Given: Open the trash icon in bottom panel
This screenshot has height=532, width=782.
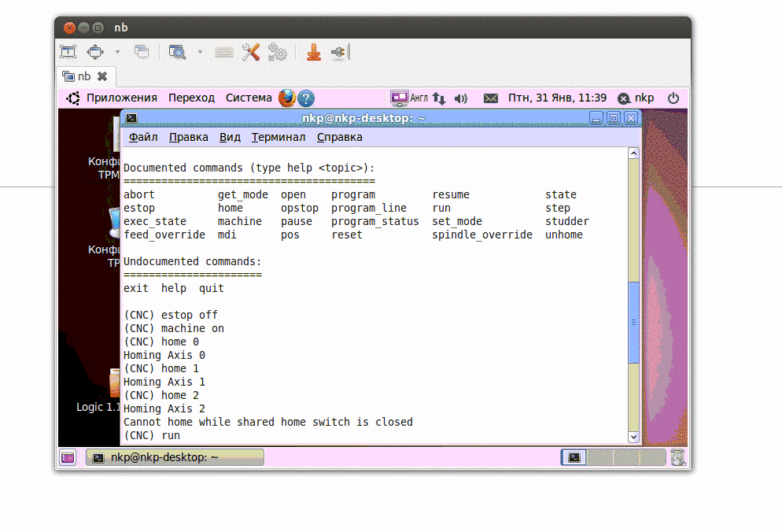Looking at the screenshot, I should coord(677,457).
